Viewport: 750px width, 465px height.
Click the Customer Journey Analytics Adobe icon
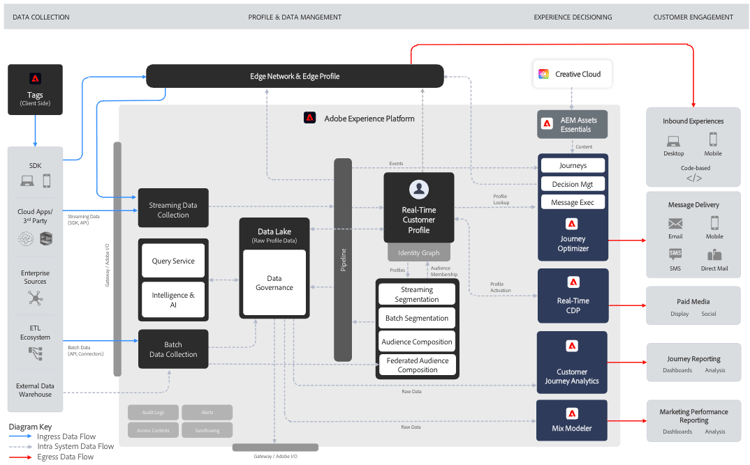[572, 346]
